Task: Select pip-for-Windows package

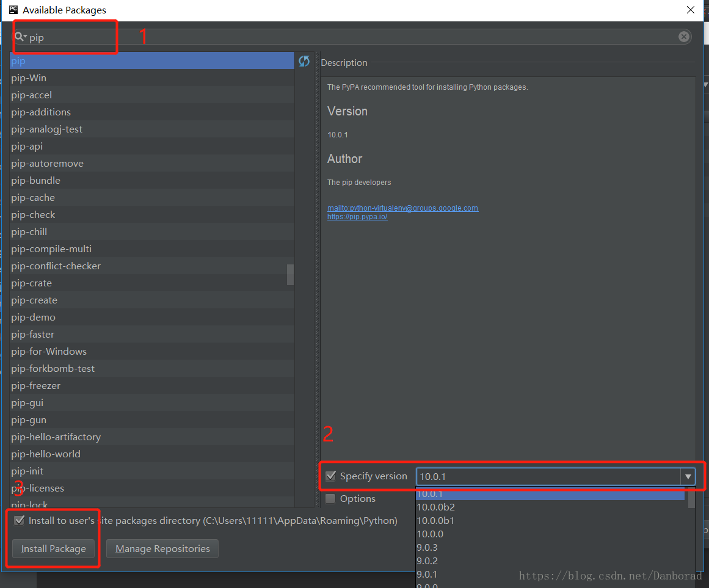Action: (x=152, y=352)
